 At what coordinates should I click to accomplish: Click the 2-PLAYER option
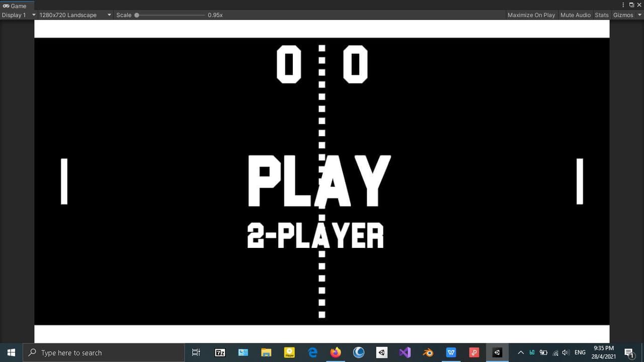[315, 236]
